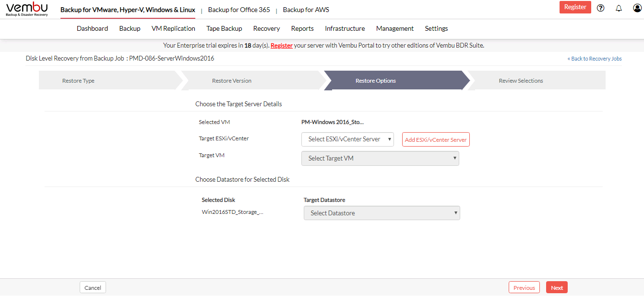Click the Target Datastore column header
Image resolution: width=644 pixels, height=298 pixels.
[324, 200]
